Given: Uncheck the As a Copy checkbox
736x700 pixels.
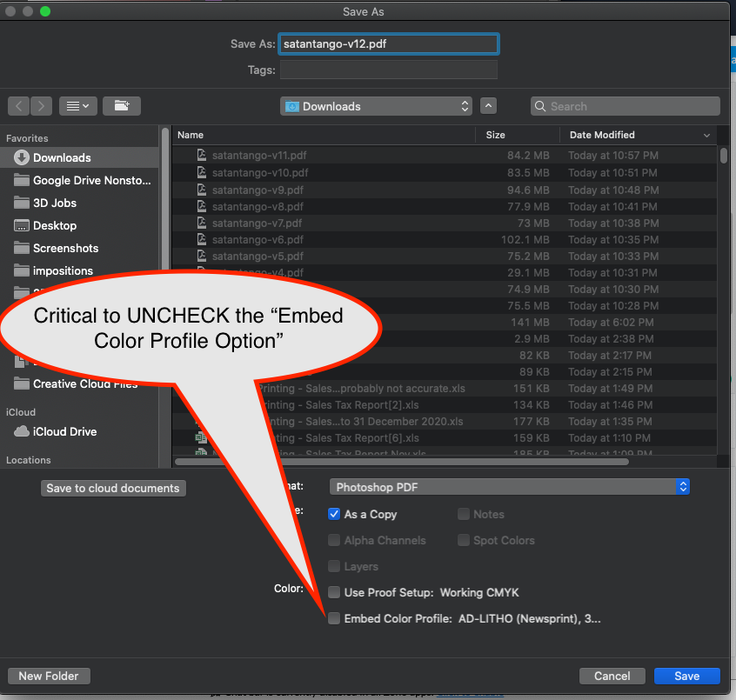Looking at the screenshot, I should click(x=334, y=514).
